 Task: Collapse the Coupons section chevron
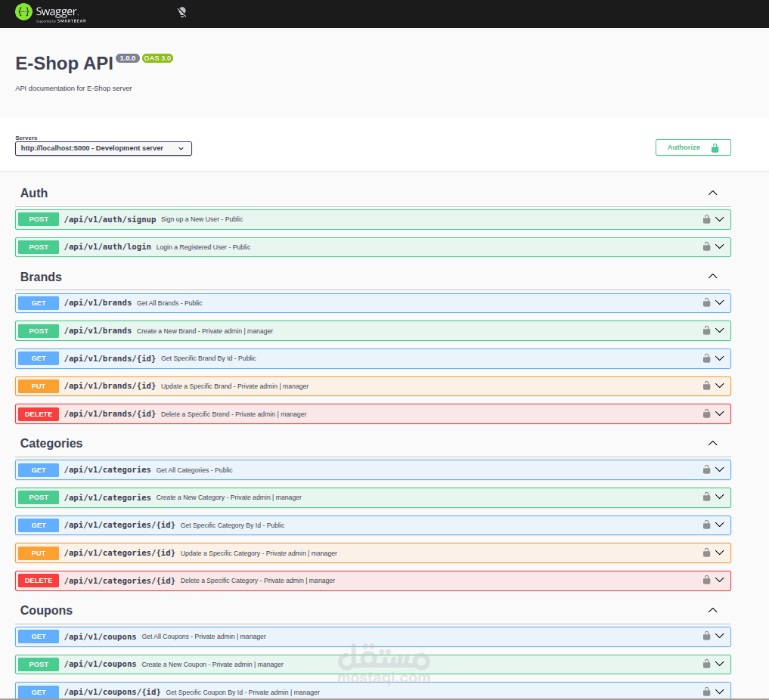click(x=712, y=610)
